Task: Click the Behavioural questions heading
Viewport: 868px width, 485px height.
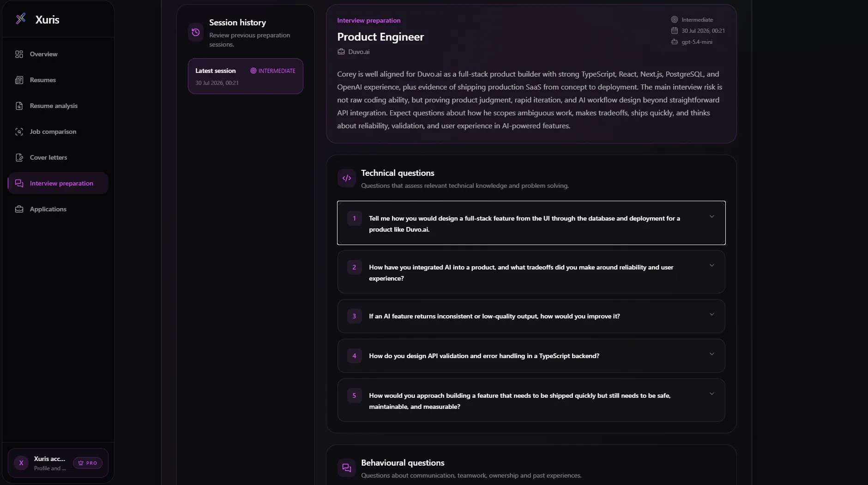Action: pyautogui.click(x=403, y=463)
